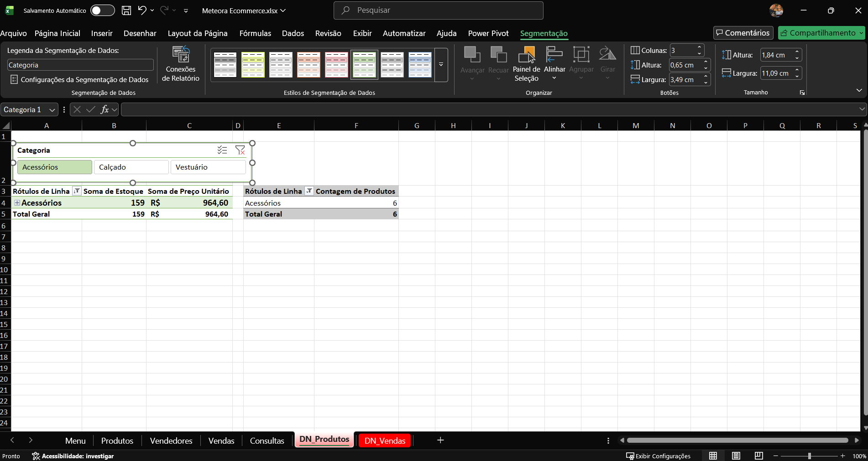Image resolution: width=868 pixels, height=461 pixels.
Task: Expand the slicer styles gallery
Action: point(441,65)
